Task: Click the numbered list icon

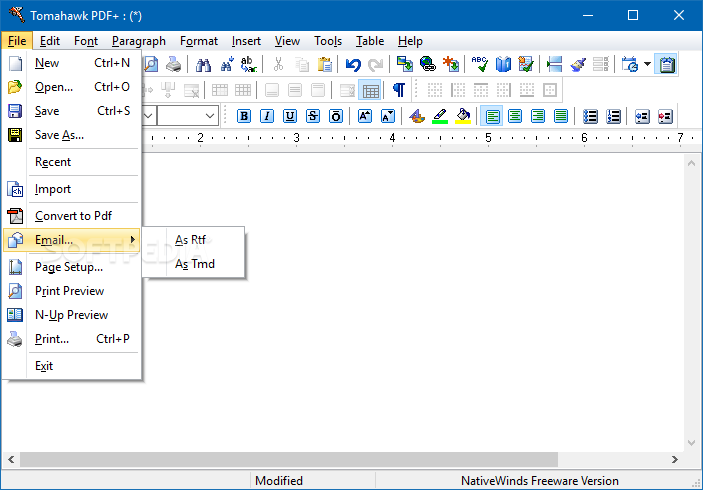Action: [x=613, y=117]
